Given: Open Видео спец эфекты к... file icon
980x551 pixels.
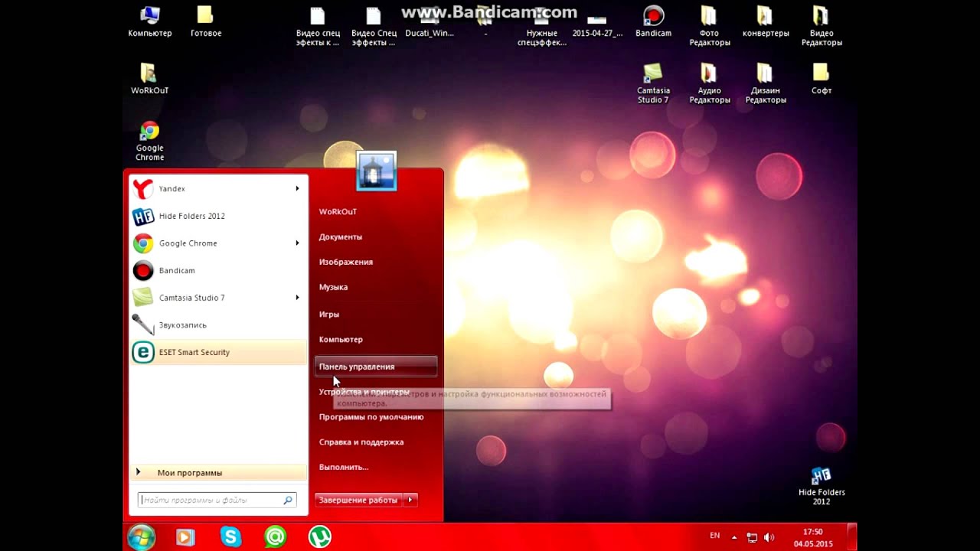Looking at the screenshot, I should click(318, 27).
